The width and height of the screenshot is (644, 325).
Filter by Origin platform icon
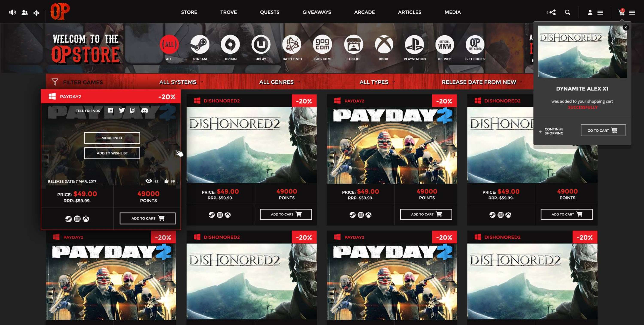[230, 44]
